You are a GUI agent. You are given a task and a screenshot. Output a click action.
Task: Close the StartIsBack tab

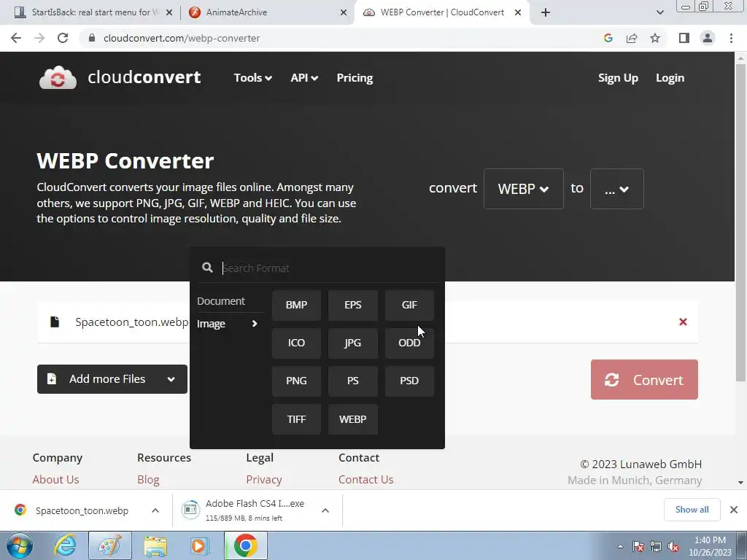click(x=169, y=13)
